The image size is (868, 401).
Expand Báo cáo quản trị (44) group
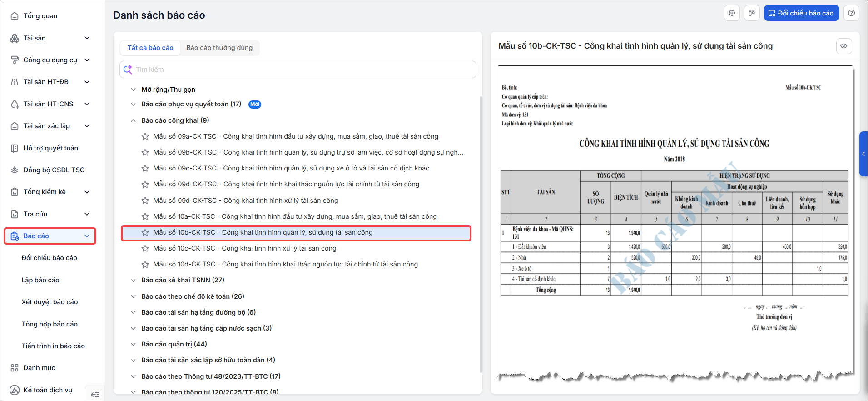[133, 344]
